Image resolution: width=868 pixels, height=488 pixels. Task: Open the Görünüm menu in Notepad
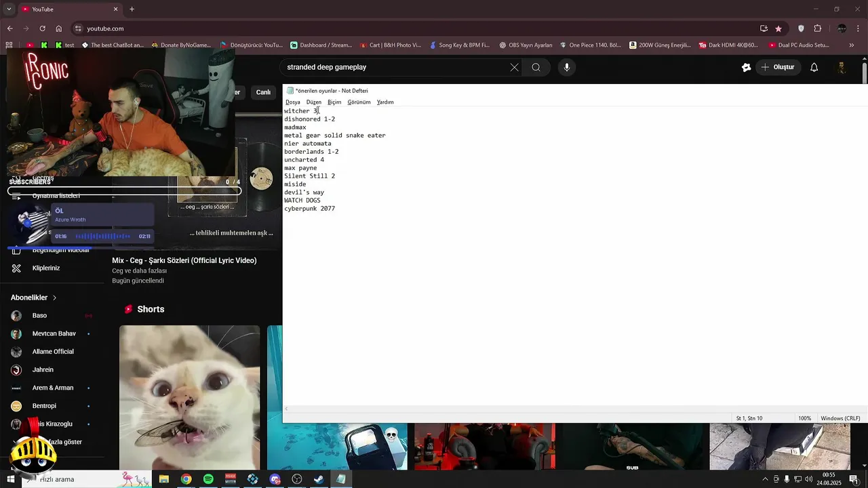(x=359, y=102)
